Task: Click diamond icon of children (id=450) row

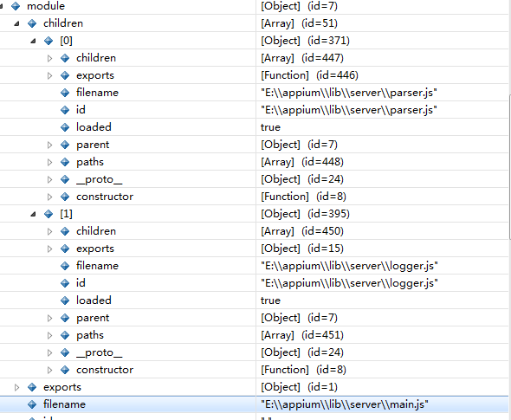Action: click(x=65, y=231)
